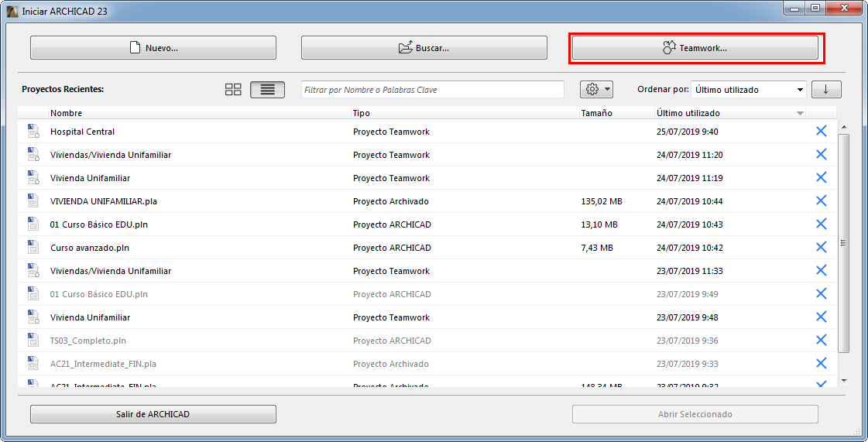Image resolution: width=868 pixels, height=442 pixels.
Task: Click Curso avanzado.pln file icon
Action: 33,247
